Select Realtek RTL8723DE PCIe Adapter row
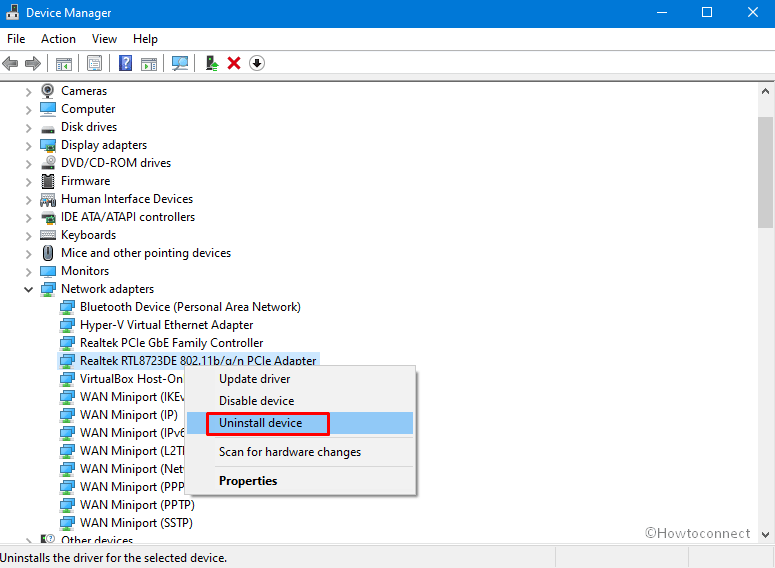775x568 pixels. click(188, 361)
